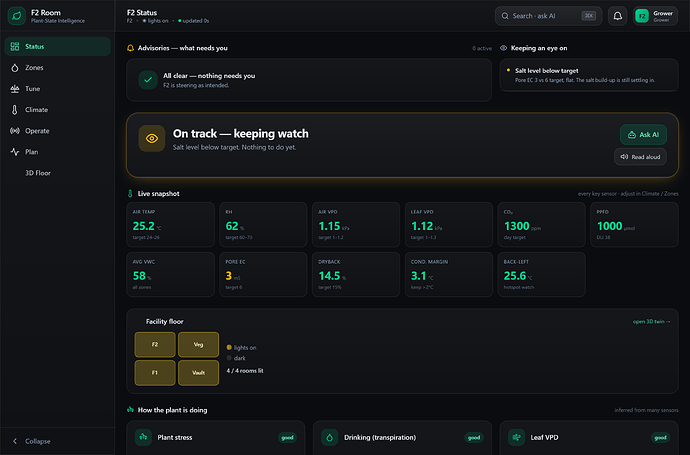This screenshot has width=690, height=455.
Task: Expand the Salt level below target item
Action: 589,75
